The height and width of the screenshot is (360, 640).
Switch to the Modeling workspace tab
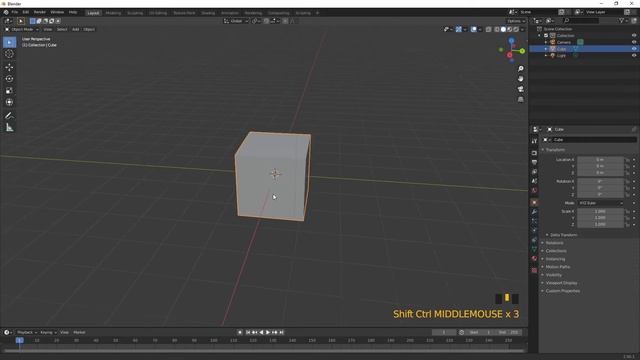click(113, 13)
